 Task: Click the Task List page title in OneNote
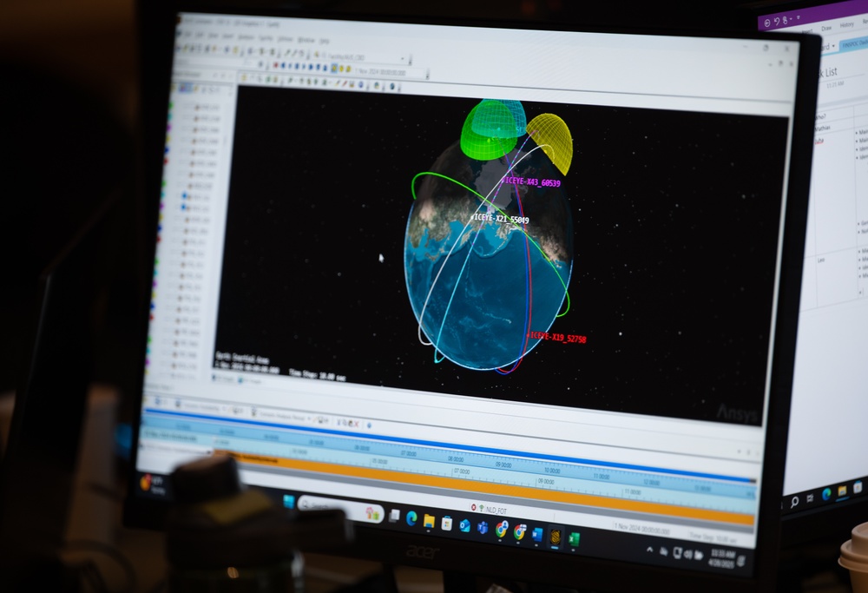pyautogui.click(x=828, y=73)
